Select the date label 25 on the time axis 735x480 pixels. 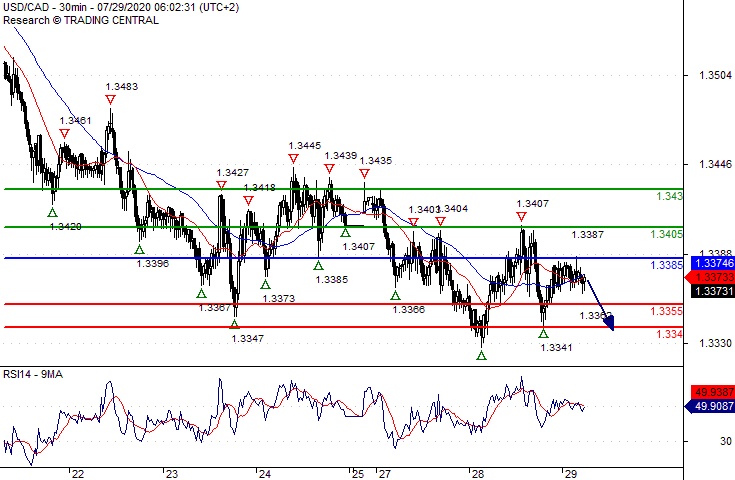(x=358, y=474)
